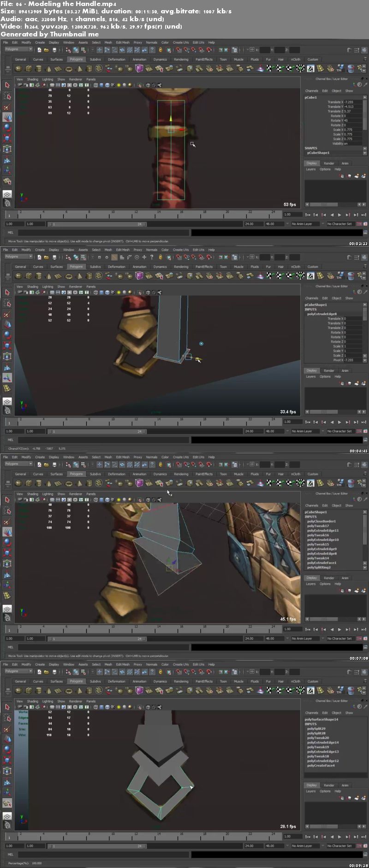
Task: Select polyCloseBorder1 input in 00:07:08 Channel Box
Action: click(321, 522)
